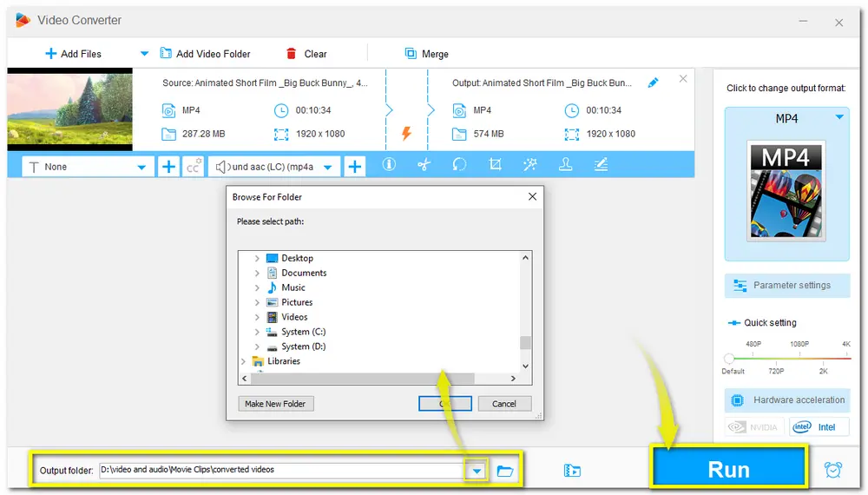
Task: Open the Add Files dropdown arrow
Action: [144, 54]
